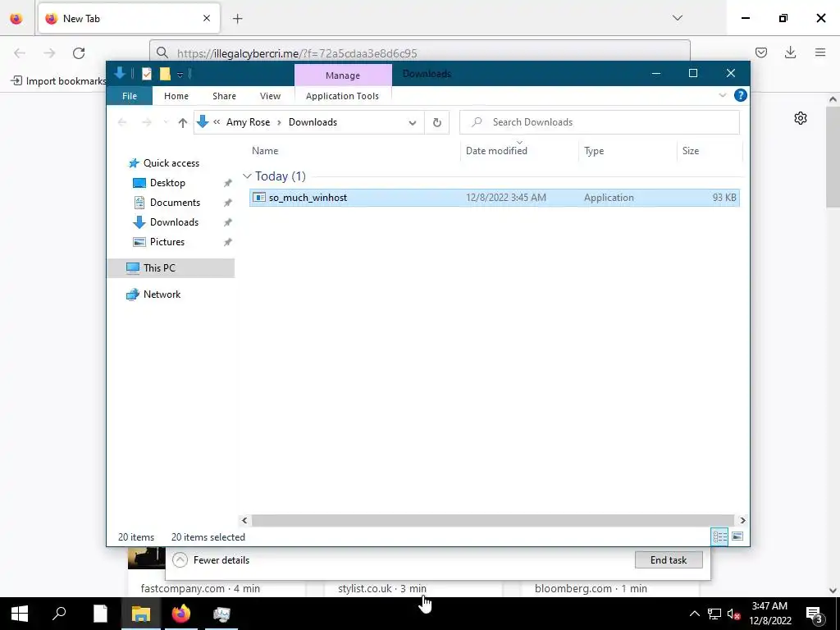Refresh the Downloads folder
Viewport: 840px width, 630px height.
(x=437, y=123)
